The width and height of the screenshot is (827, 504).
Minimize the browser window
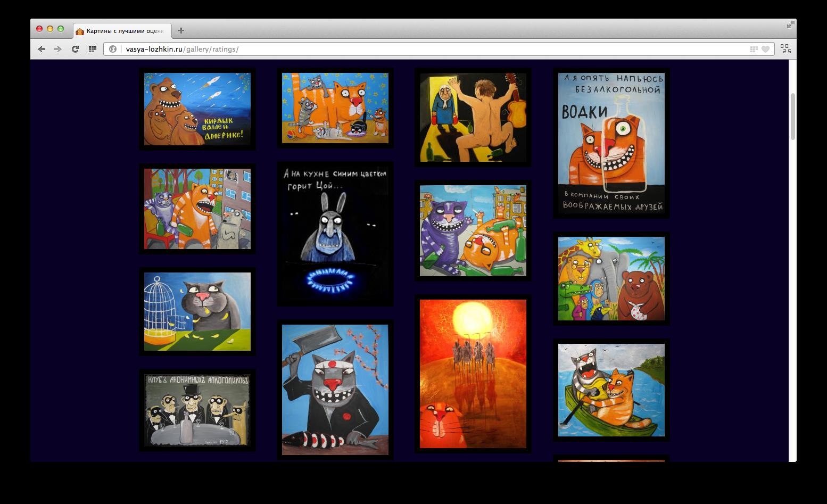pos(50,29)
